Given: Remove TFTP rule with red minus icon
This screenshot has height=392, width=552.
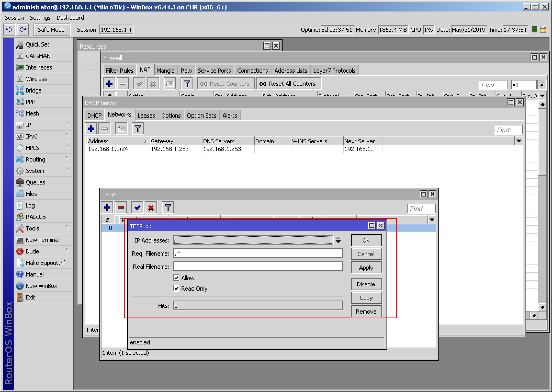Looking at the screenshot, I should (121, 207).
